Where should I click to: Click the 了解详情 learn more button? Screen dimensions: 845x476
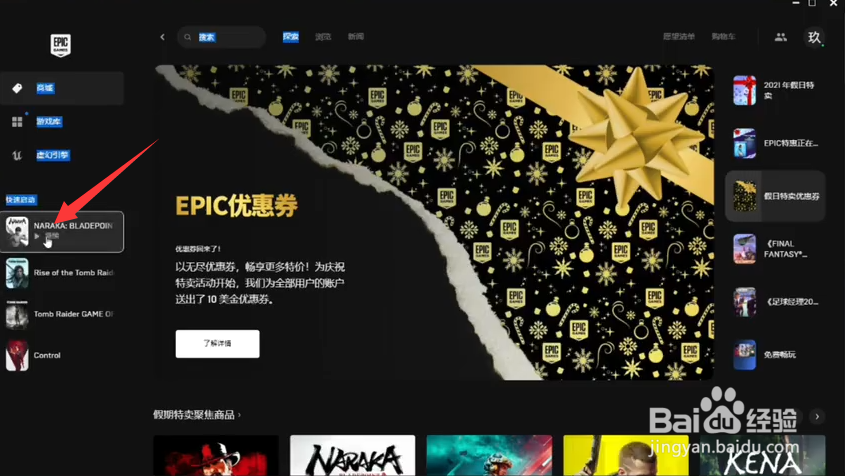point(217,343)
